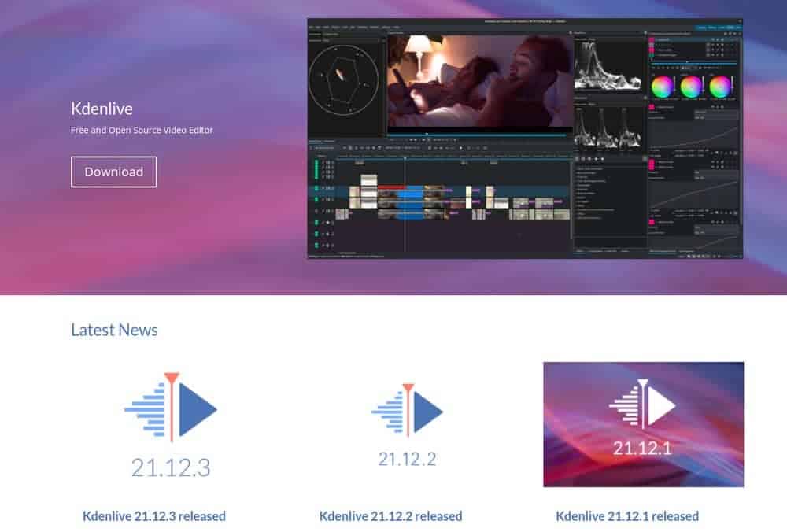Open the Kdenlive 21.12.3 released article link
Image resolution: width=787 pixels, height=532 pixels.
point(154,516)
